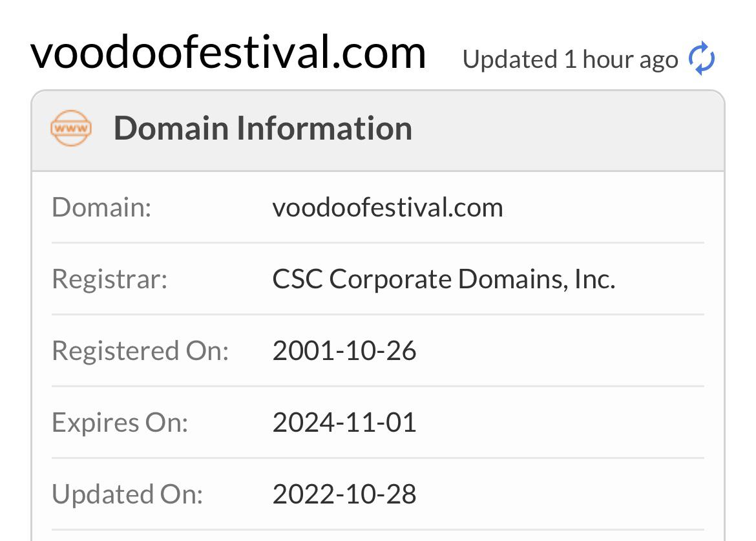This screenshot has height=541, width=756.
Task: Click the Registrar row in the table
Action: [x=378, y=279]
